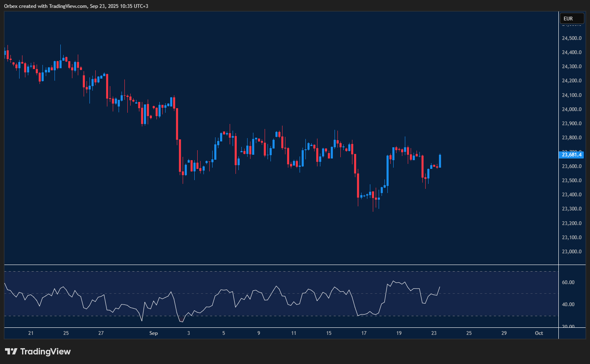590x364 pixels.
Task: Click date label 9 on the time axis
Action: [259, 333]
